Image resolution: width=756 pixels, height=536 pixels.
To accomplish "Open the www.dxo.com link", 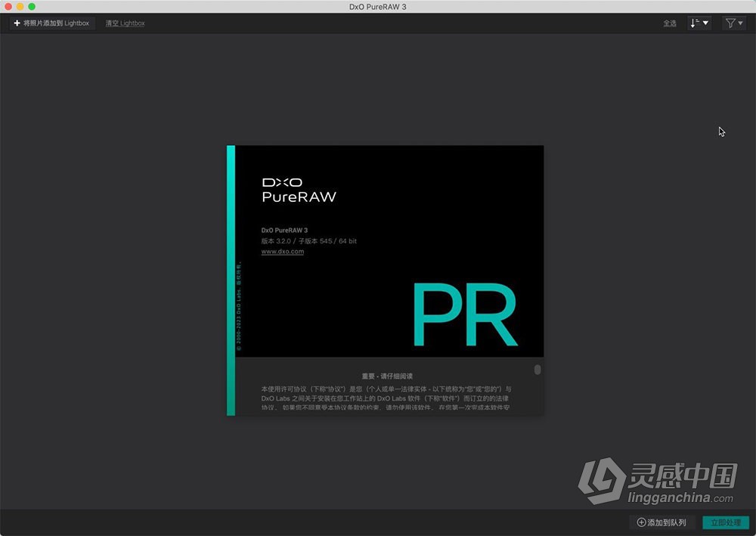I will (x=283, y=252).
